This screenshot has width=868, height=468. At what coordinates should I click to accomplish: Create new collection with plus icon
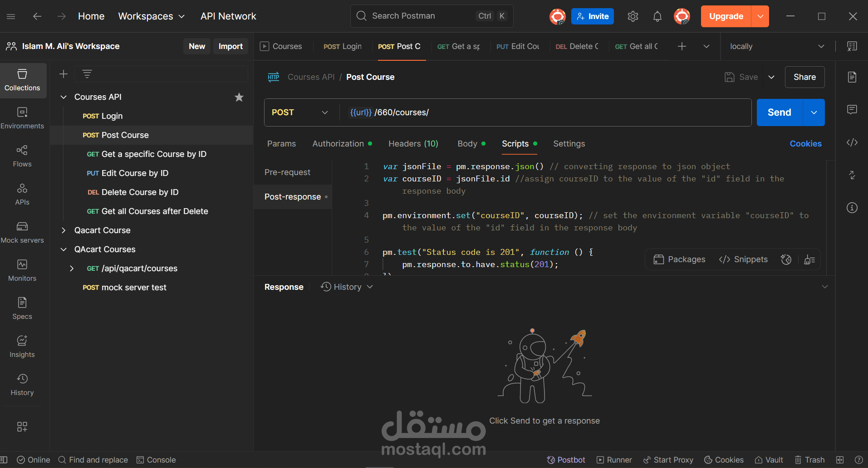(x=64, y=74)
